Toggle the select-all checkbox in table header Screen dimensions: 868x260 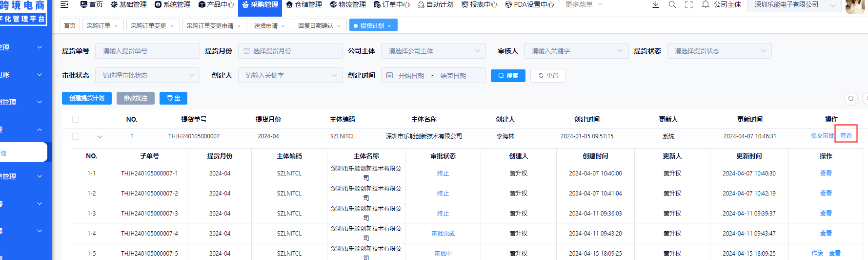pyautogui.click(x=76, y=119)
